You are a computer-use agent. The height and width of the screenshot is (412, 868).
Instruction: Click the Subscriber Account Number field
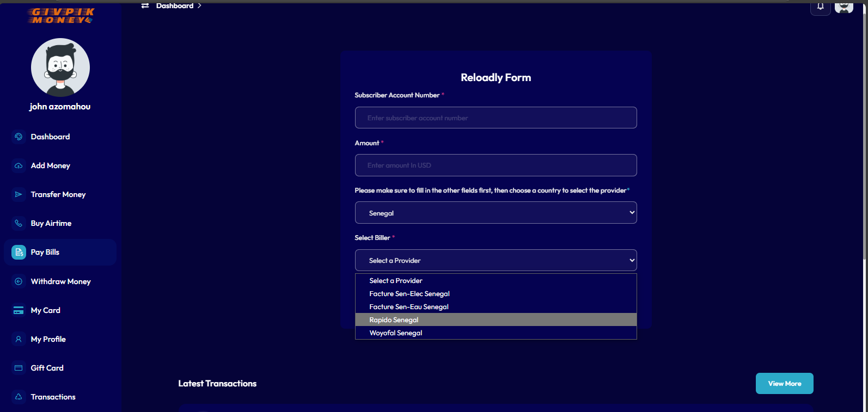496,118
